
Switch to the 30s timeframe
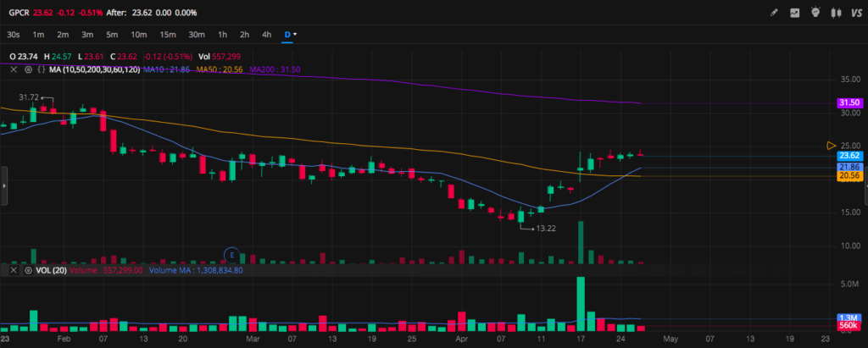pyautogui.click(x=14, y=35)
